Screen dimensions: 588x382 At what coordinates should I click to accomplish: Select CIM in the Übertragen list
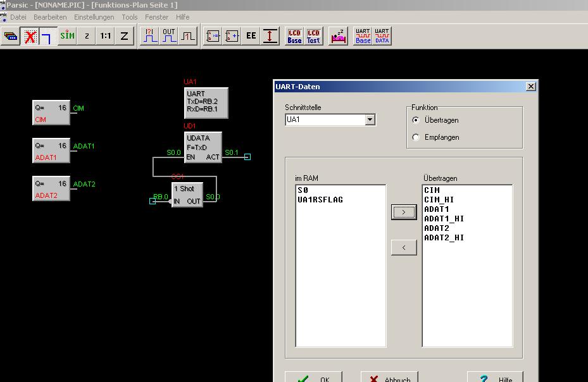[x=432, y=190]
